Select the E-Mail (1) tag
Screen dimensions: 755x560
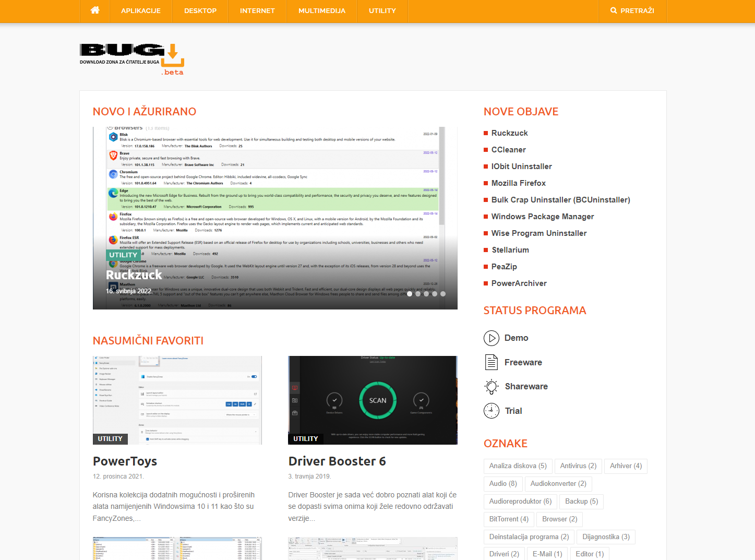[x=547, y=554]
